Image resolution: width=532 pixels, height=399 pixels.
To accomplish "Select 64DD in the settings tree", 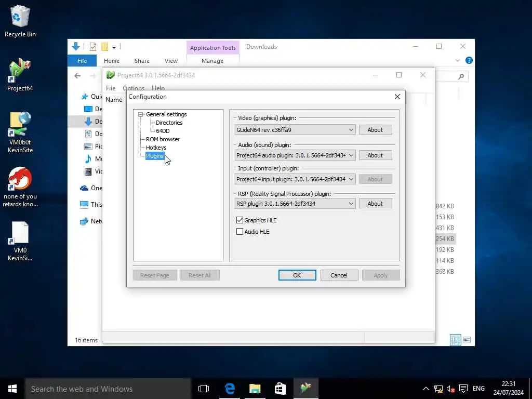I will pos(163,131).
